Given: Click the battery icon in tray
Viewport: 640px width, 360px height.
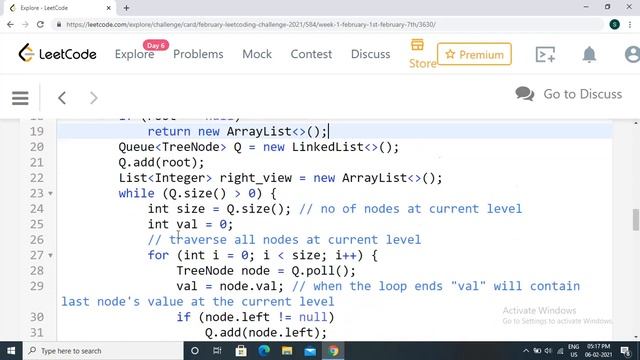Looking at the screenshot, I should click(537, 351).
